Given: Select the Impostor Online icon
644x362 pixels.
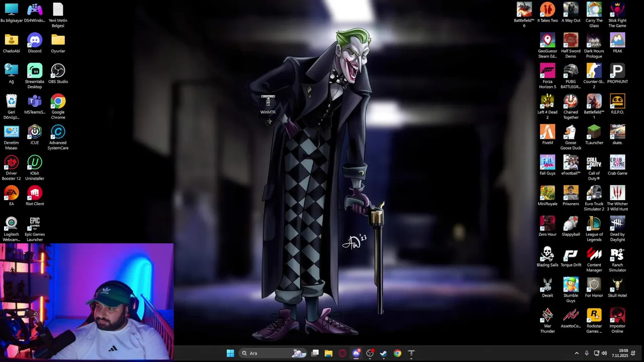Looking at the screenshot, I should pos(617,321).
